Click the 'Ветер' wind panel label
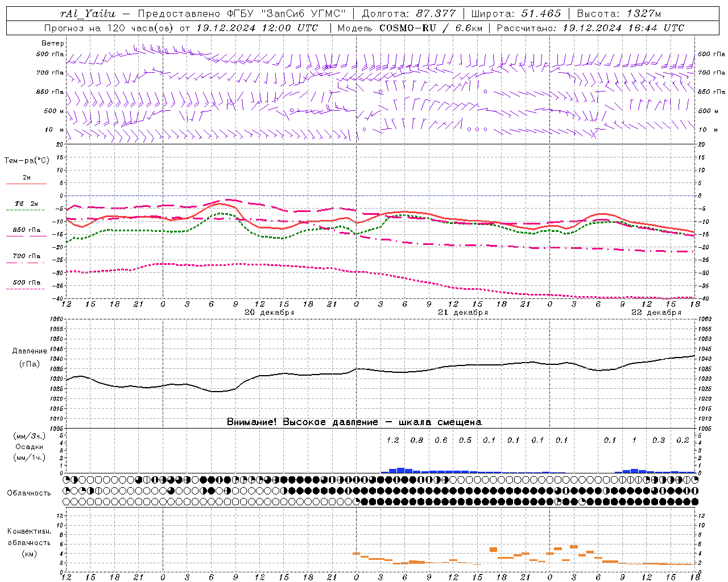Image resolution: width=728 pixels, height=582 pixels. click(x=52, y=43)
